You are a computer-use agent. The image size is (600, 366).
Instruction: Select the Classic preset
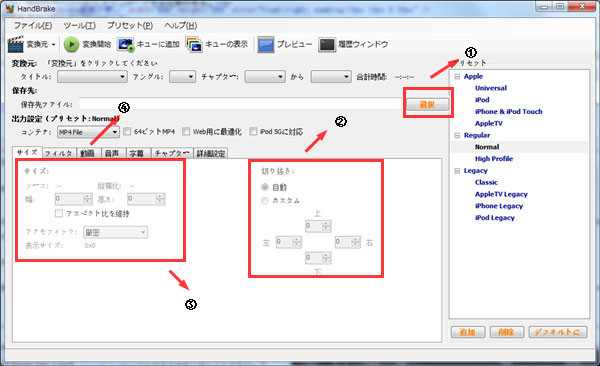click(x=486, y=183)
